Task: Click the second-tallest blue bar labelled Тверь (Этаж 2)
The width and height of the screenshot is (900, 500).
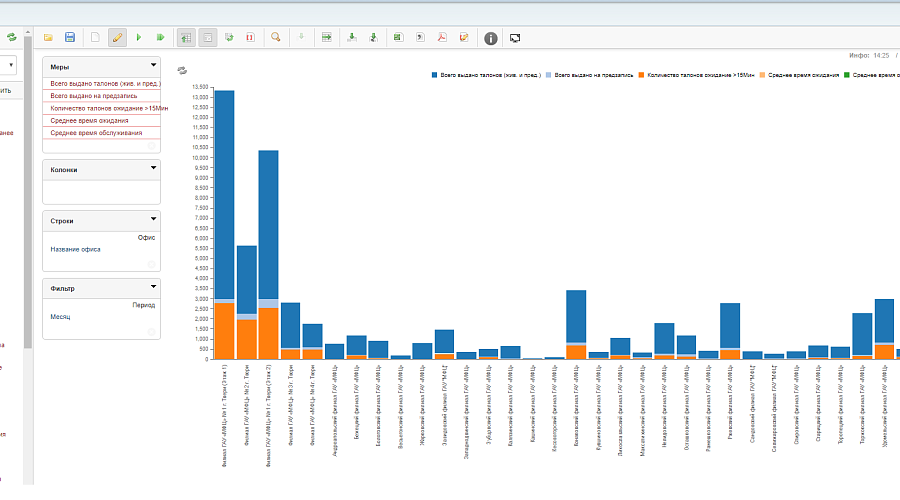Action: tap(268, 224)
